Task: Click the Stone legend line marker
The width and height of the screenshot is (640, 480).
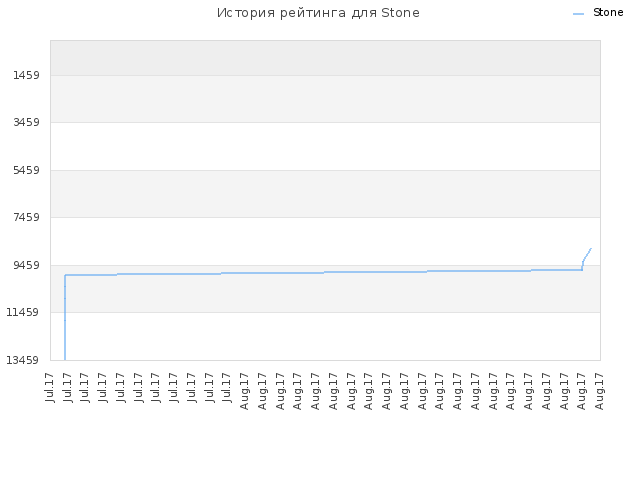Action: coord(578,14)
